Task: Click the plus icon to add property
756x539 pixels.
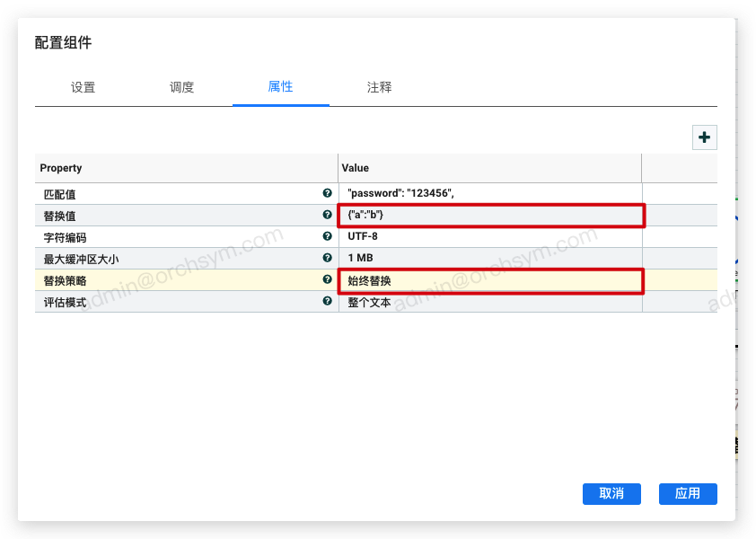Action: pos(704,137)
